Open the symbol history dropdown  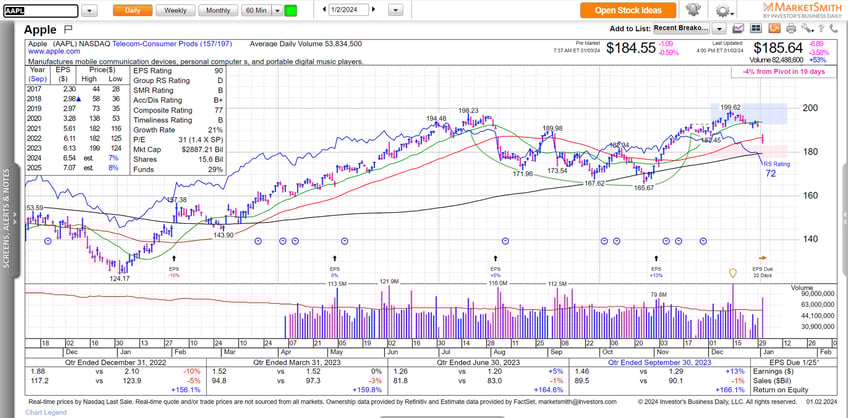90,11
